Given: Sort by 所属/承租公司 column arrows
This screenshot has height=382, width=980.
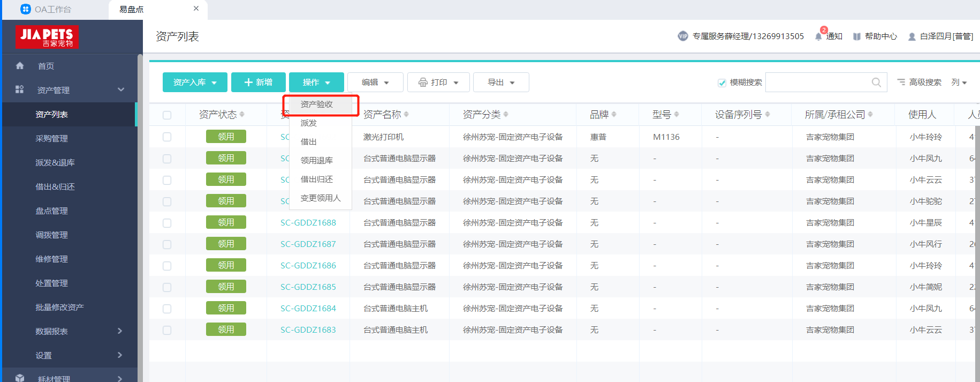Looking at the screenshot, I should pyautogui.click(x=870, y=114).
